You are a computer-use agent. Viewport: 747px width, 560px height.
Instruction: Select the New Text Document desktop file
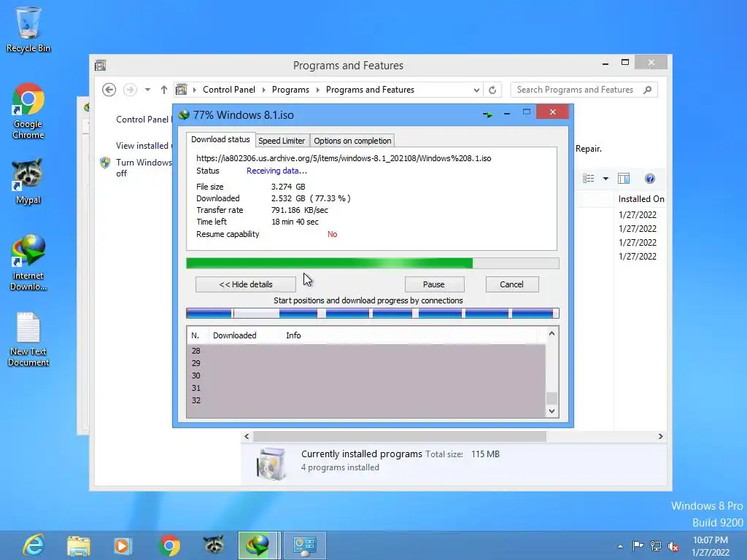pyautogui.click(x=28, y=339)
